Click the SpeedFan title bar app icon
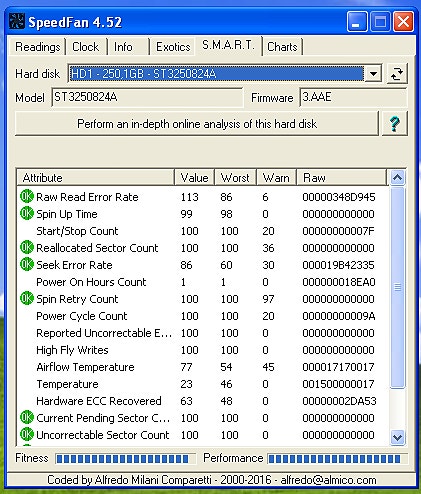 17,22
